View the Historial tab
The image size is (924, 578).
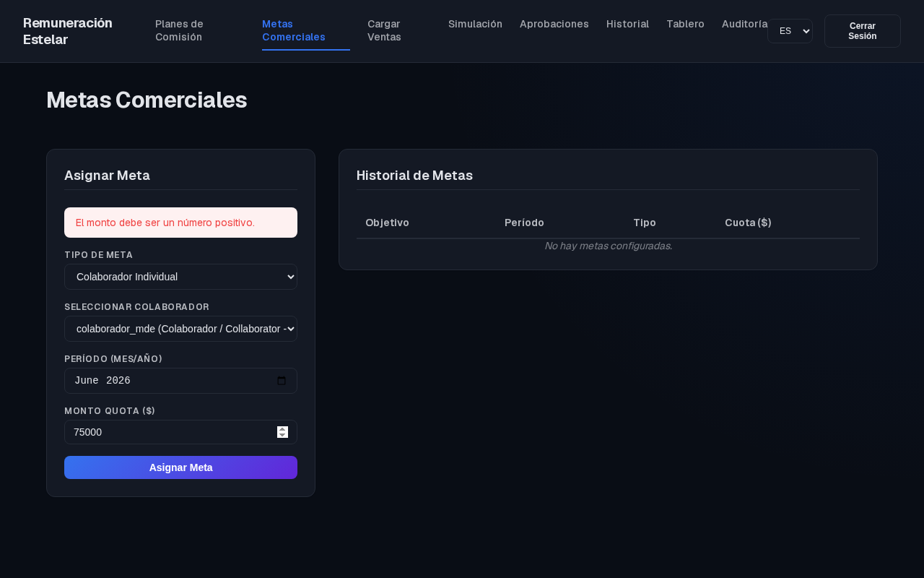coord(627,24)
